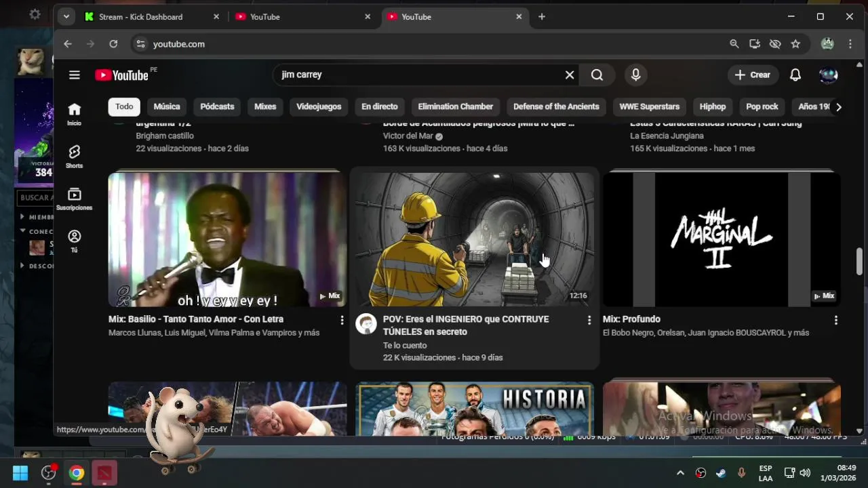The height and width of the screenshot is (488, 868).
Task: Click the browser zoom magnifier icon
Action: point(734,44)
